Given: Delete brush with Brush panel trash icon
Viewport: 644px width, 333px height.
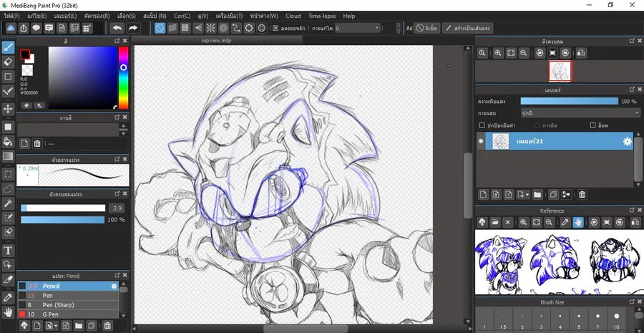Looking at the screenshot, I should pos(107,325).
